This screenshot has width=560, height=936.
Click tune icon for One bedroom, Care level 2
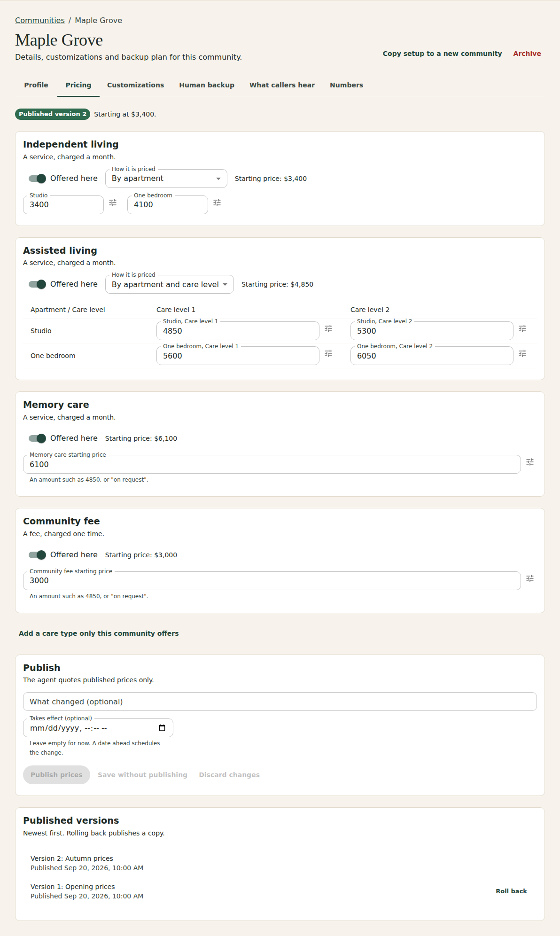coord(522,353)
